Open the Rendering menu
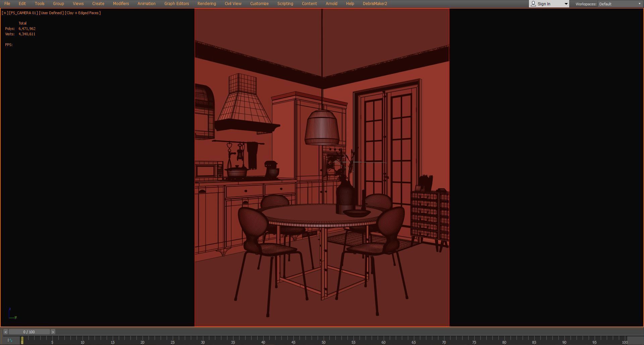Screen dimensions: 644x345 (207, 3)
